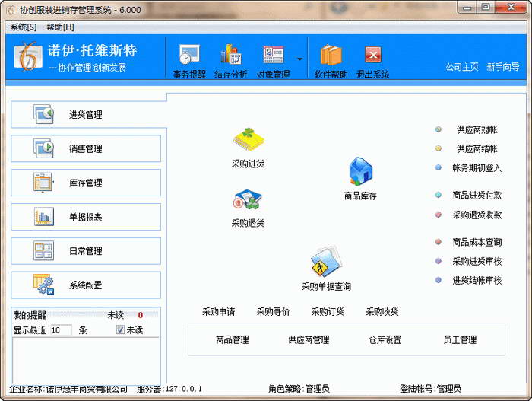532x401 pixels.
Task: Click the 新手向导 link
Action: 503,67
